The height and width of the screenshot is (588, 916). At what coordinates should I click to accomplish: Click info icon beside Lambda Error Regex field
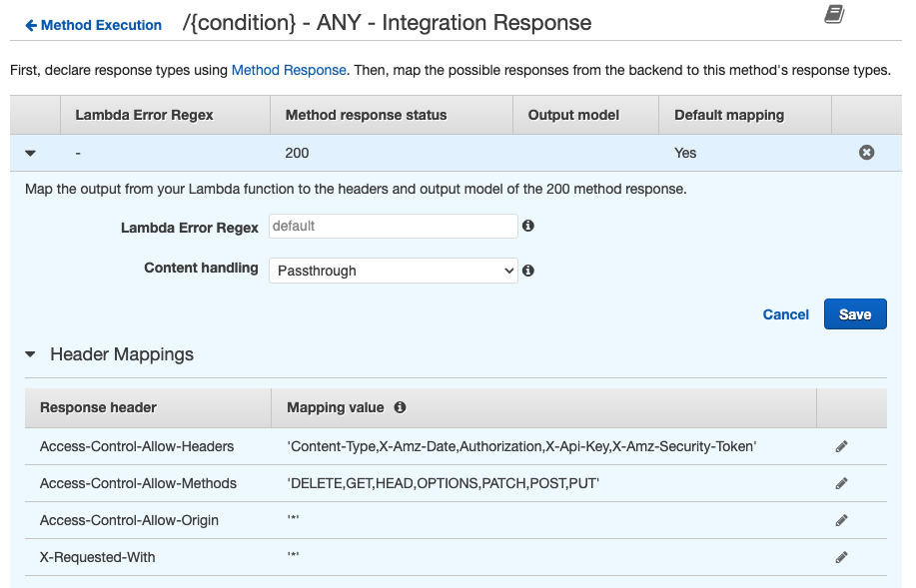528,226
